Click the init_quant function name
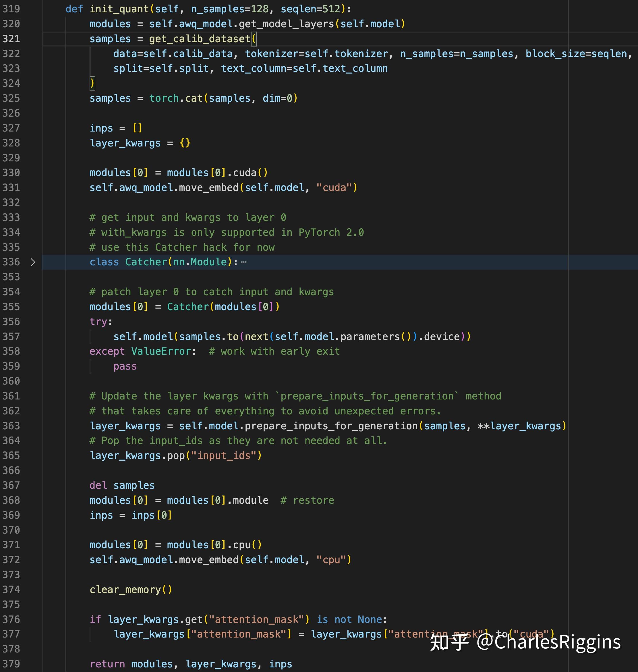Screen dimensions: 638x672 (x=119, y=9)
